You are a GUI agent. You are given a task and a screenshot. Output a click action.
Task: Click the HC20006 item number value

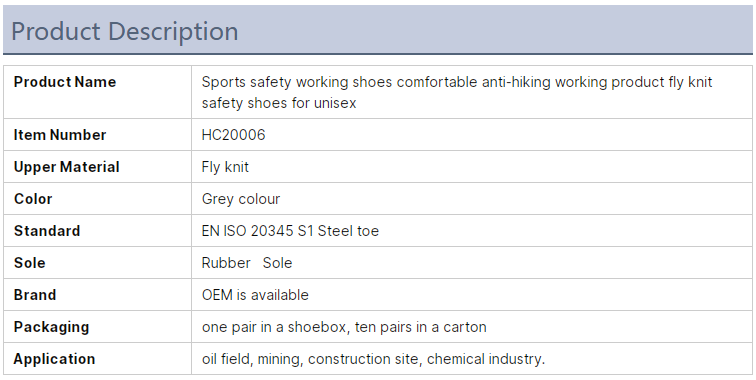point(233,135)
